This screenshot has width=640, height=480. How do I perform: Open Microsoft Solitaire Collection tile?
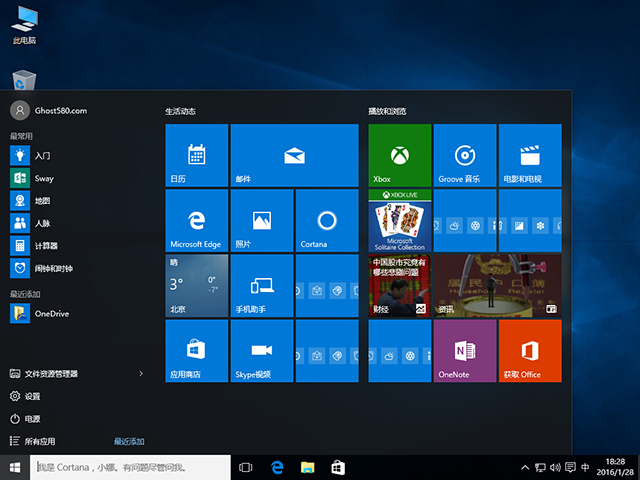(399, 220)
